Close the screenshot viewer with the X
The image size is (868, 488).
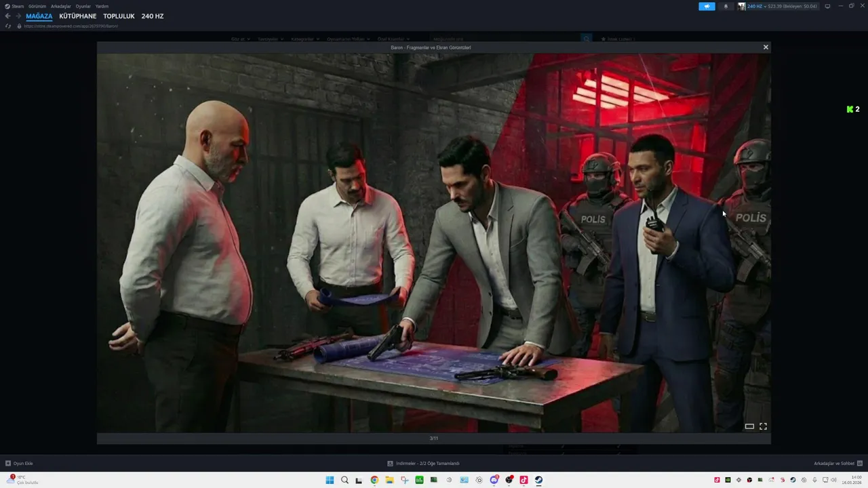click(x=766, y=47)
